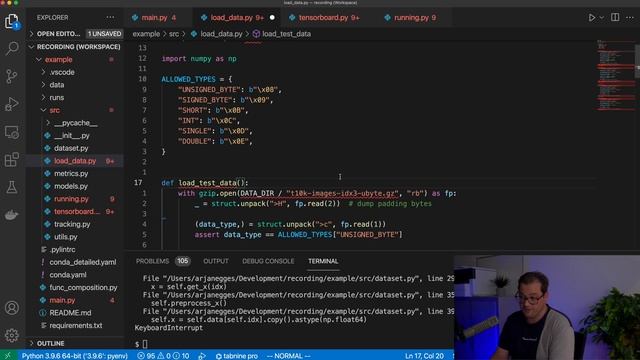This screenshot has width=640, height=360.
Task: Open the Accounts menu icon
Action: pos(12,308)
